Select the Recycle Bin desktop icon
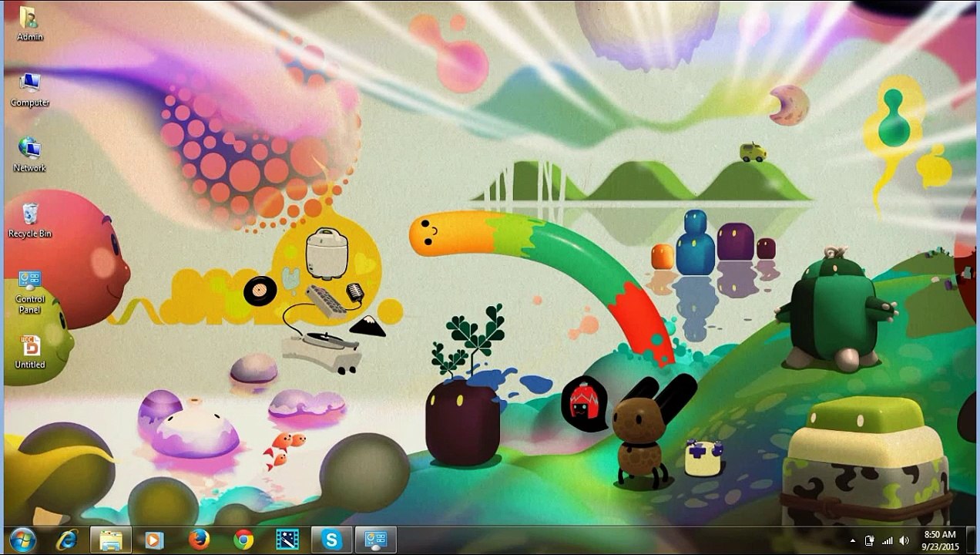Screen dimensions: 980x555 (x=30, y=220)
